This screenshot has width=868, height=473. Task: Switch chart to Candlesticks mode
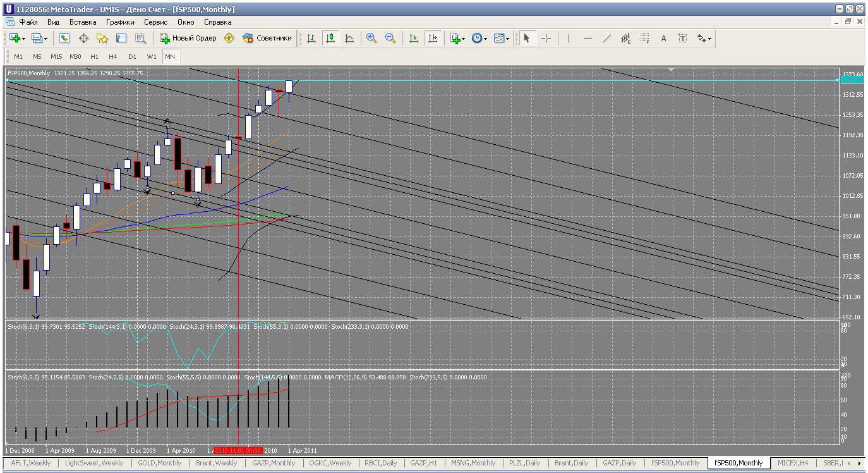[330, 39]
